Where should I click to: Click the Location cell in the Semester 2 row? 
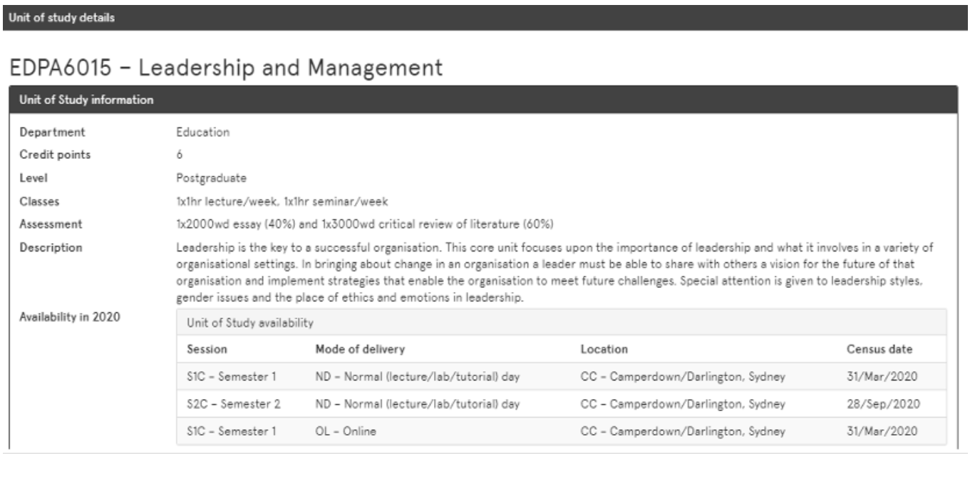(683, 404)
